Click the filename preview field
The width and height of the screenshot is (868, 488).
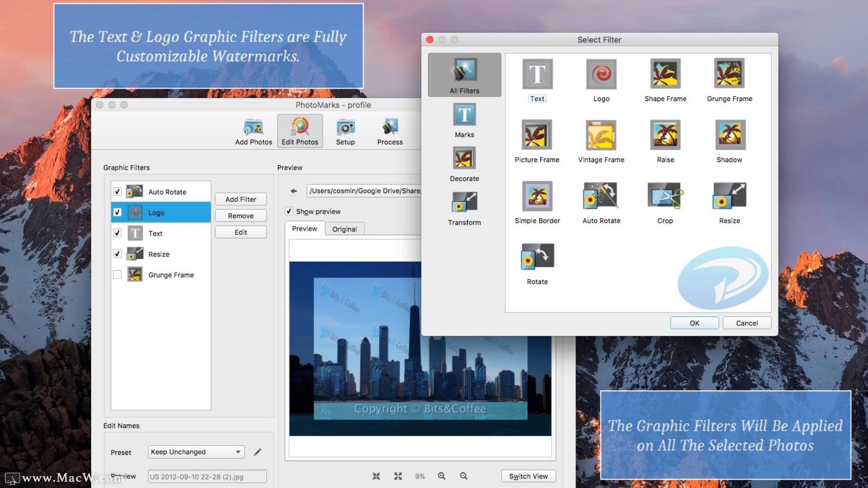click(207, 476)
